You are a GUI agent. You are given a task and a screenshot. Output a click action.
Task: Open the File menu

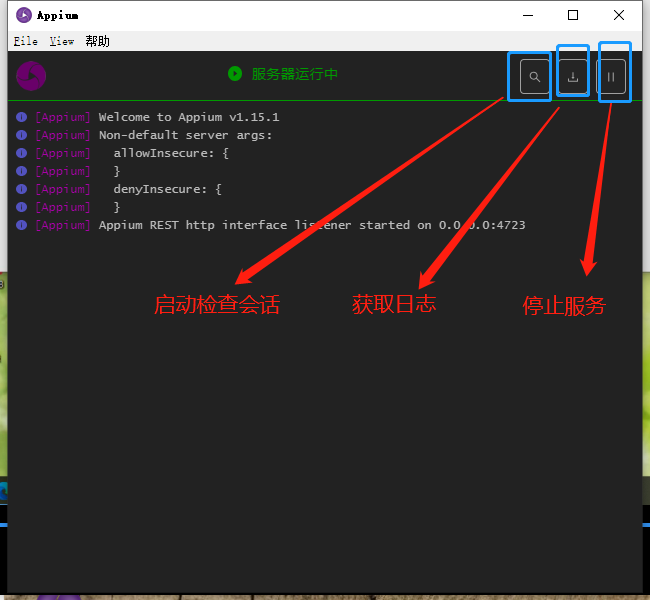tap(26, 41)
